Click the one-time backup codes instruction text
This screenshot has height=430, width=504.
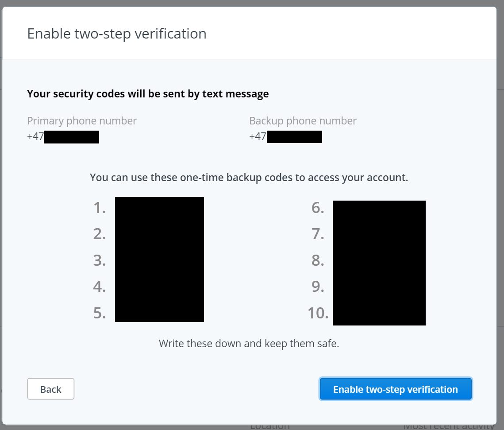click(x=249, y=178)
